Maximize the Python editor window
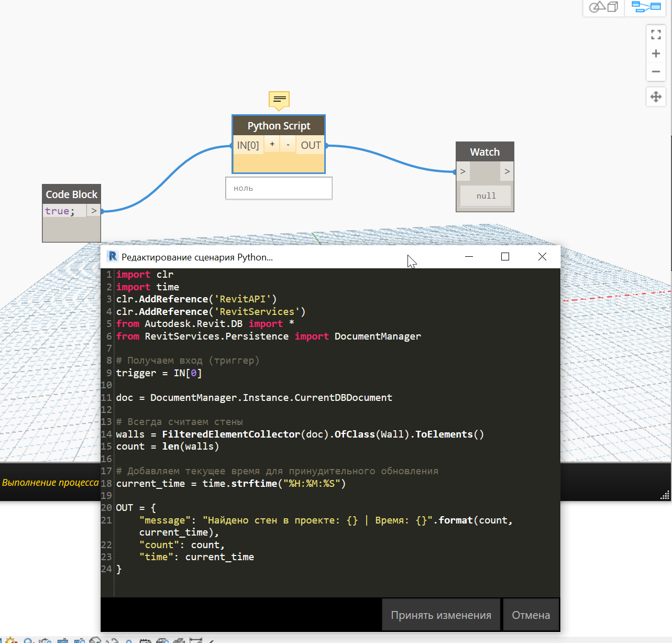Image resolution: width=672 pixels, height=643 pixels. click(x=505, y=256)
